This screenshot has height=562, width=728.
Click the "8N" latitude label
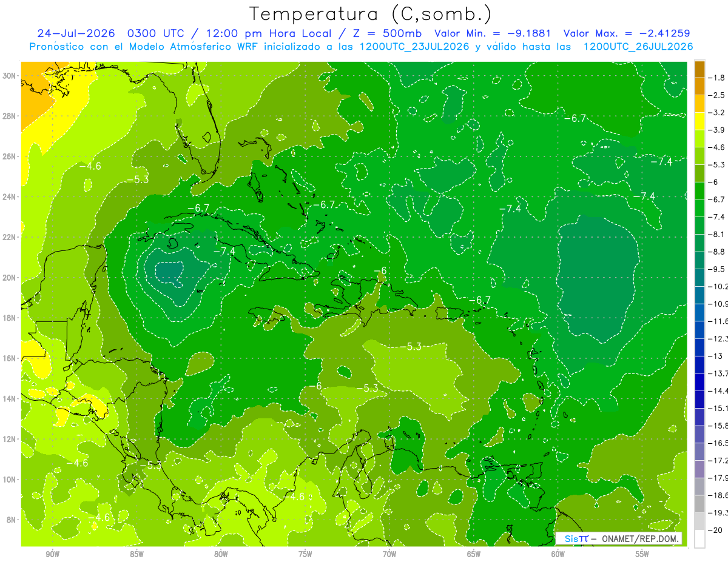[x=12, y=520]
